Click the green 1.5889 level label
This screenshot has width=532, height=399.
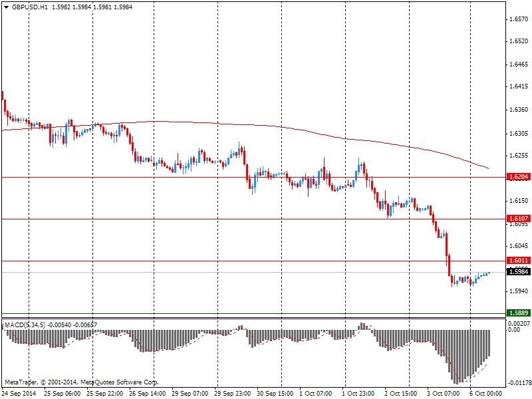coord(518,313)
